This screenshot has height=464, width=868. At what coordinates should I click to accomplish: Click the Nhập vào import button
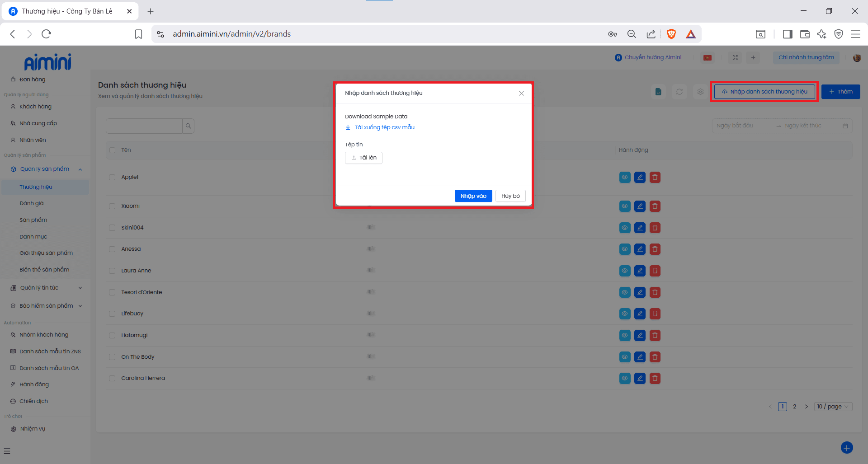click(x=473, y=196)
